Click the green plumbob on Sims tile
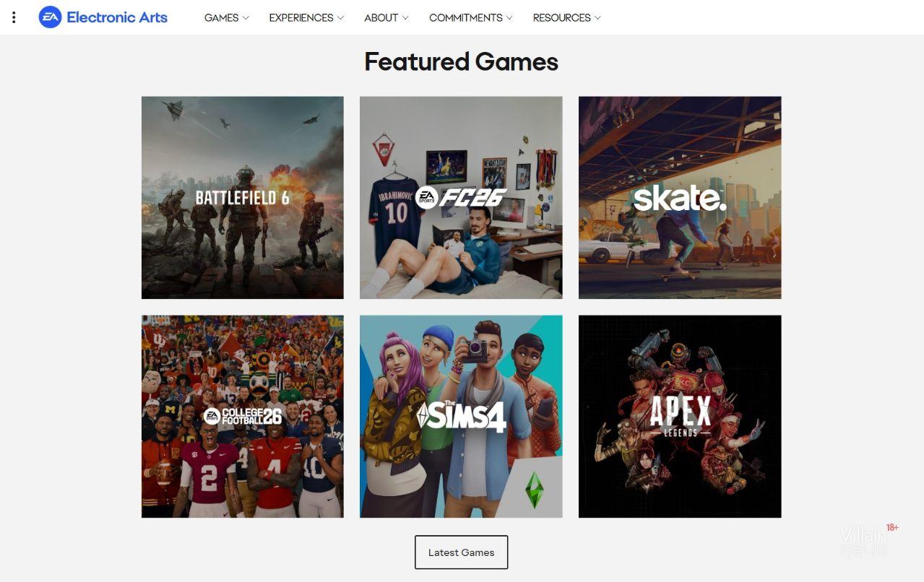Image resolution: width=924 pixels, height=582 pixels. 534,490
